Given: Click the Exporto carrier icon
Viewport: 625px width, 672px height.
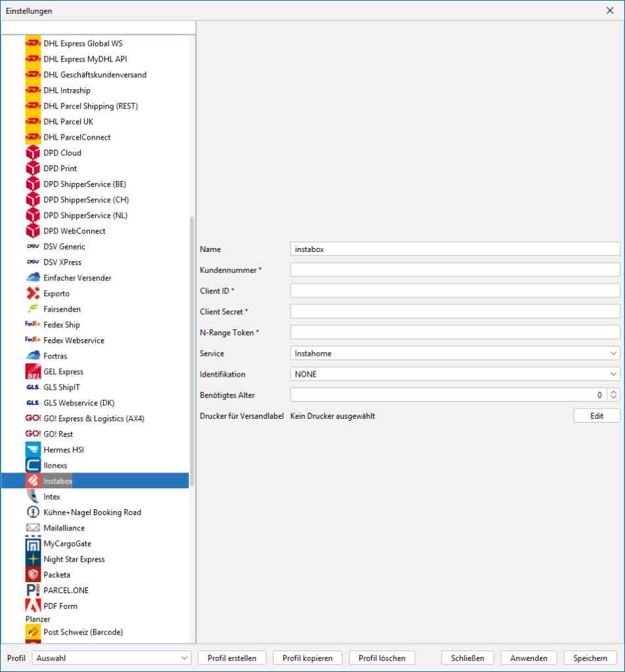Looking at the screenshot, I should coord(33,293).
